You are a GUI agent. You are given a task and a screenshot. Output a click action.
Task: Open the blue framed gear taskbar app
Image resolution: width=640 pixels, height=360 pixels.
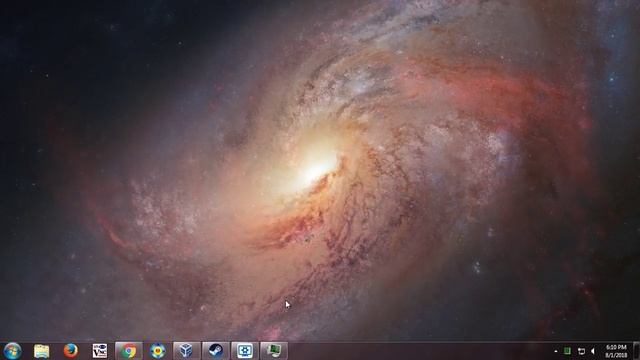point(244,351)
